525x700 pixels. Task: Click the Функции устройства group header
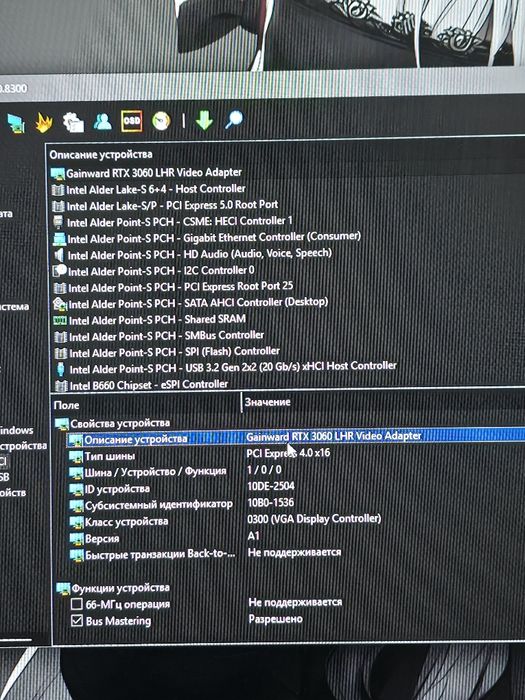[121, 588]
